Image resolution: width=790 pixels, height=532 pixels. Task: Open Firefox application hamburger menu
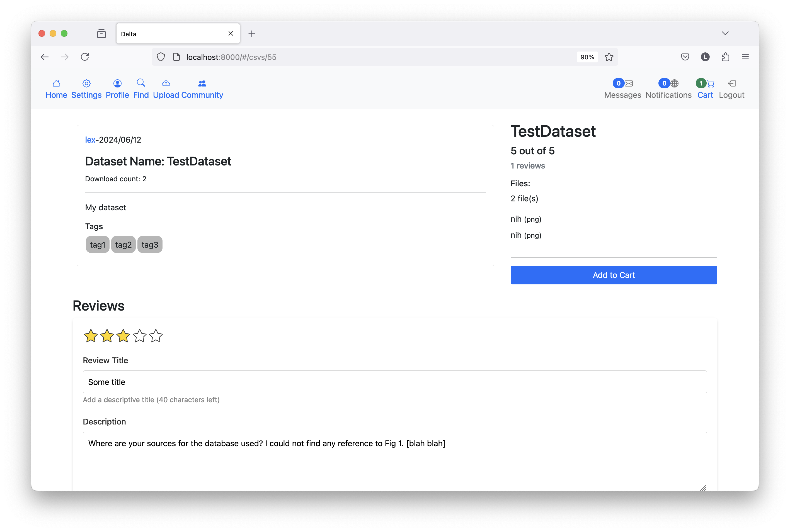click(x=745, y=57)
